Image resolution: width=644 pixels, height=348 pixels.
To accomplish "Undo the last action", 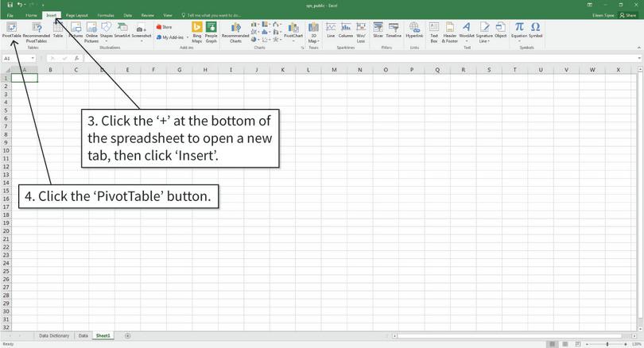I will point(19,5).
